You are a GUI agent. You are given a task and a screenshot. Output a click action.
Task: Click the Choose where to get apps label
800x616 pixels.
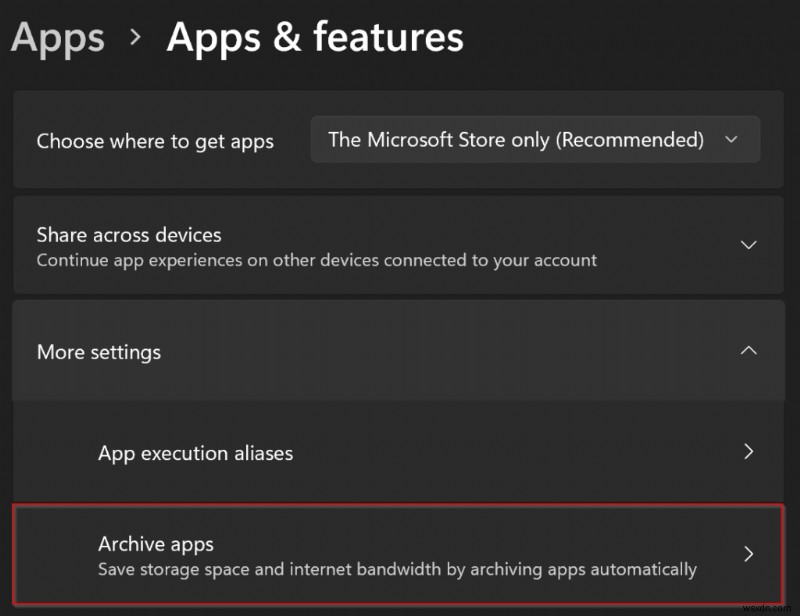click(155, 141)
